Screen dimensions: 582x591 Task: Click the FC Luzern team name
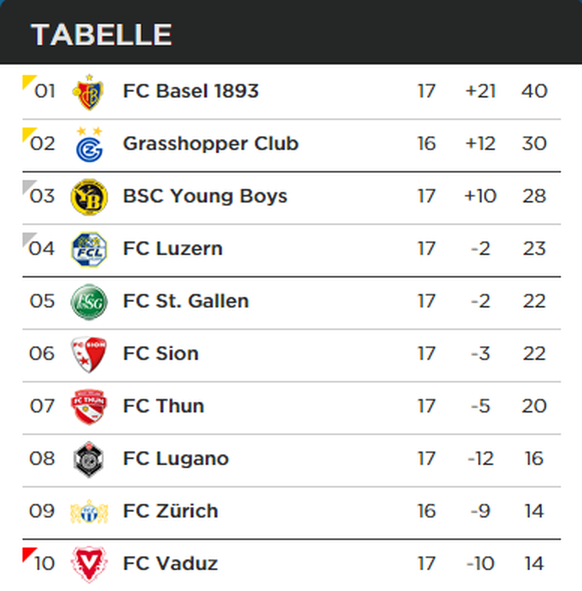173,249
